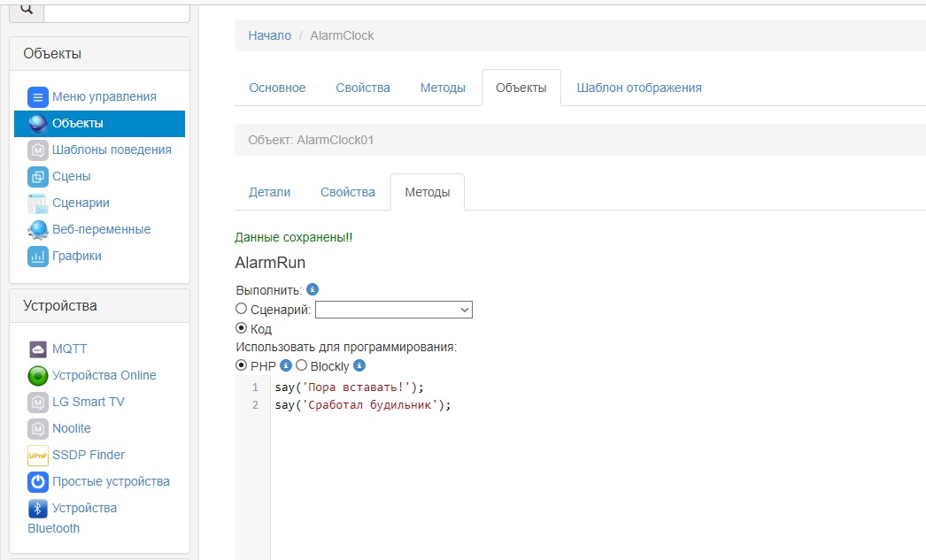Switch to the Свойства tab beside Детали
926x560 pixels.
347,192
